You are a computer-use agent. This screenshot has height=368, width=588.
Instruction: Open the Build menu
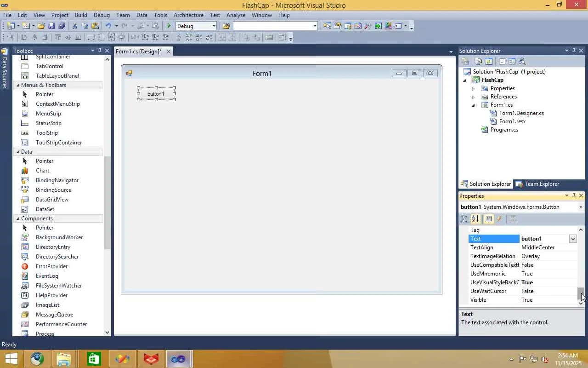coord(81,15)
